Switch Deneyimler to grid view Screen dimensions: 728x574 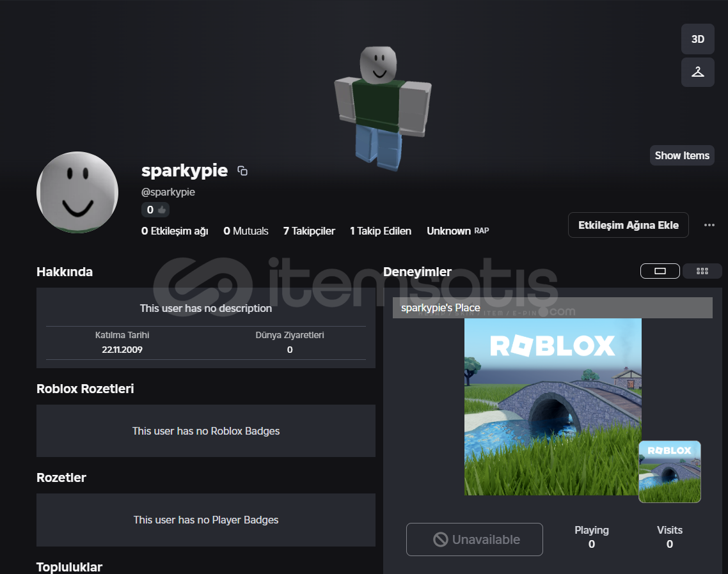pyautogui.click(x=702, y=271)
